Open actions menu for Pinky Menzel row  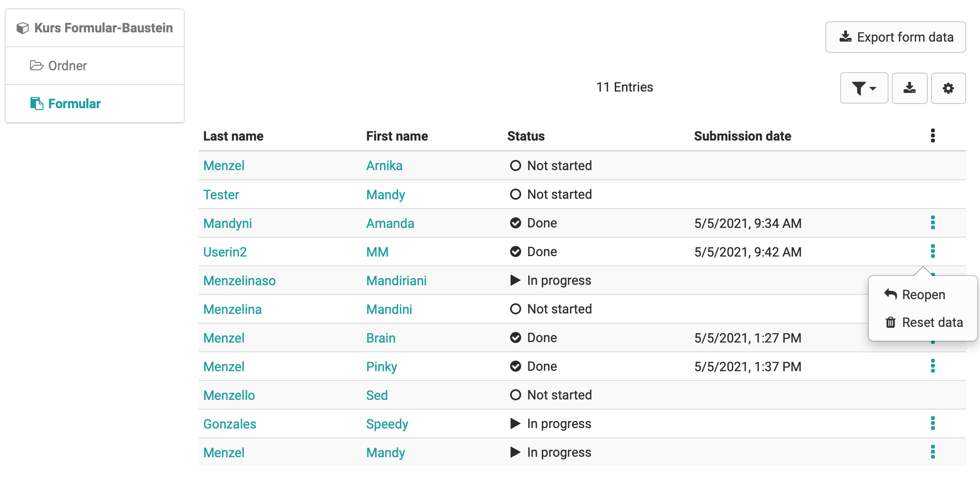coord(932,366)
